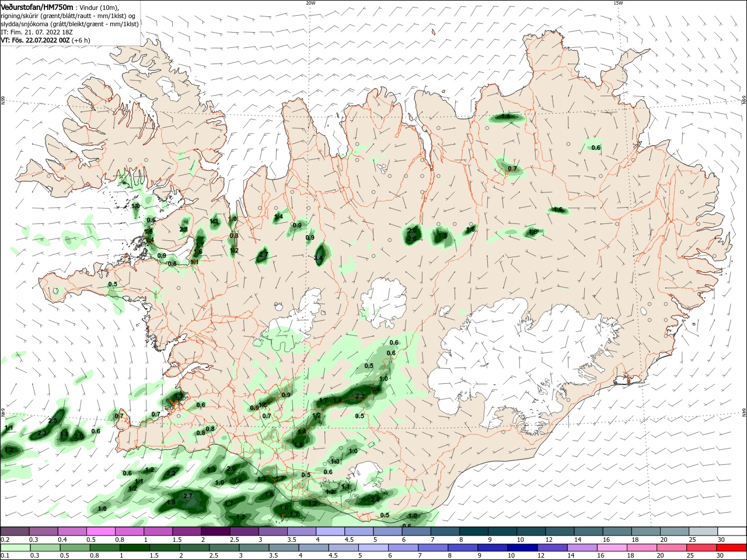Click the '(+6 h)' forecast offset text
Image resolution: width=747 pixels, height=560 pixels.
[x=81, y=40]
